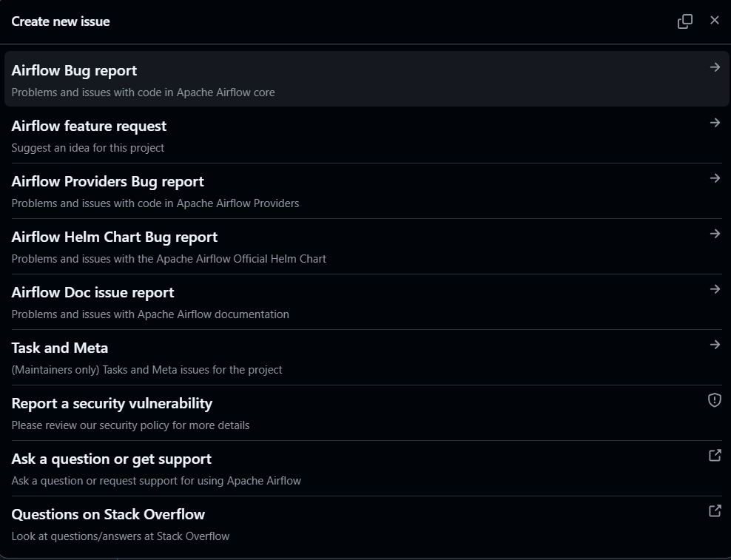This screenshot has width=731, height=560.
Task: Click arrow icon for Airflow Providers Bug report
Action: 715,178
